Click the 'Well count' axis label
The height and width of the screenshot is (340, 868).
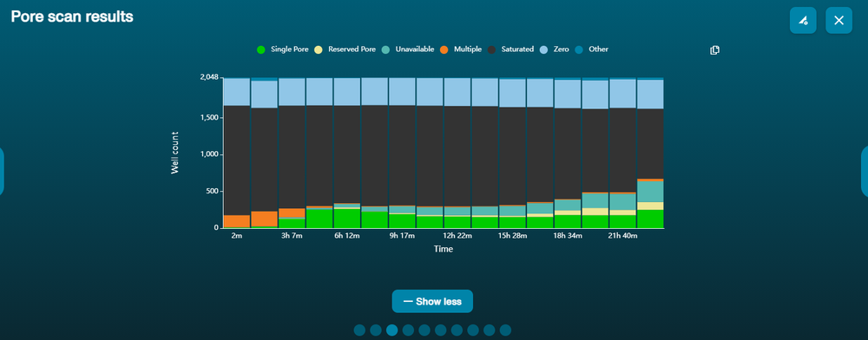click(175, 154)
